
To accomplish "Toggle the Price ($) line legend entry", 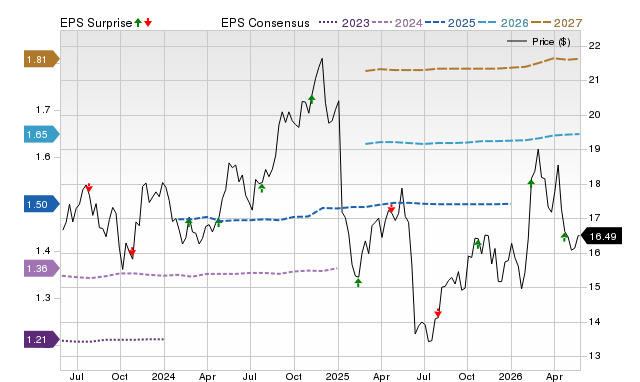I will tap(538, 42).
